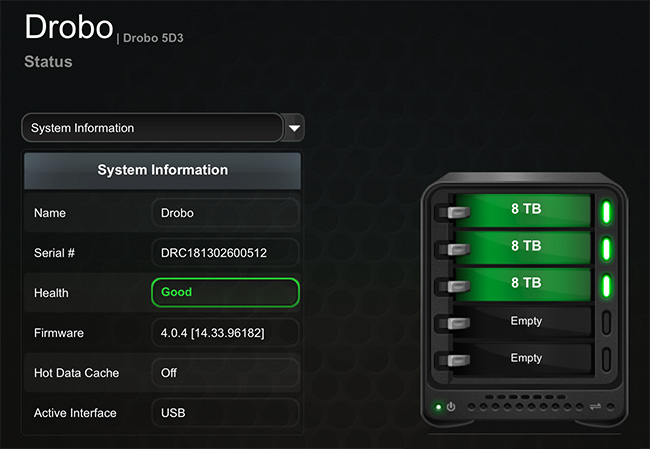Click the System Information panel header
Viewport: 650px width, 449px height.
point(162,170)
